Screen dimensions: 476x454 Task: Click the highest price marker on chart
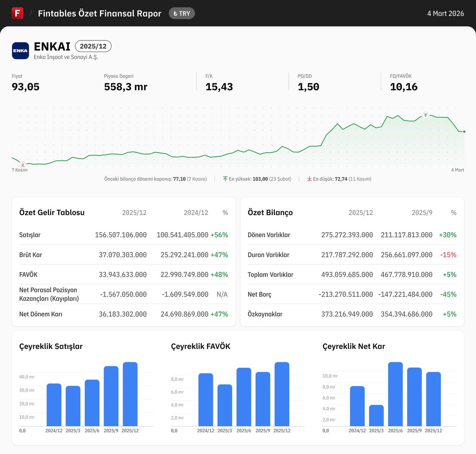pyautogui.click(x=426, y=115)
